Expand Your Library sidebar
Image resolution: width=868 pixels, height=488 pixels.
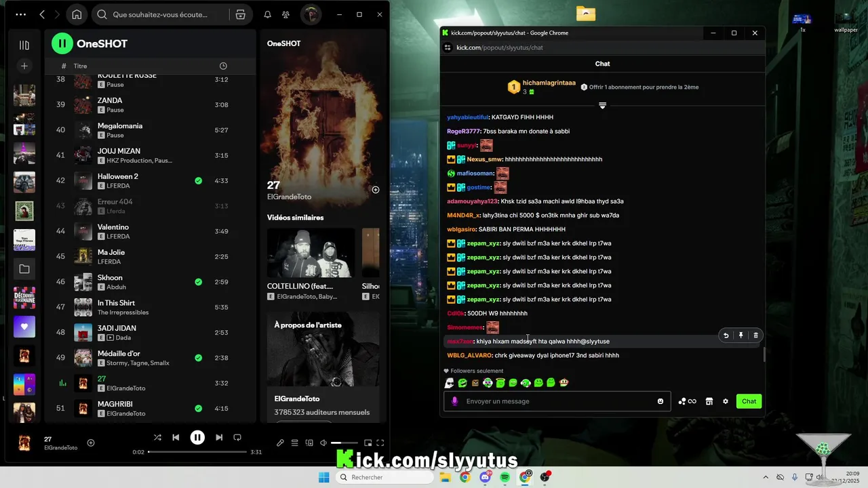tap(24, 45)
